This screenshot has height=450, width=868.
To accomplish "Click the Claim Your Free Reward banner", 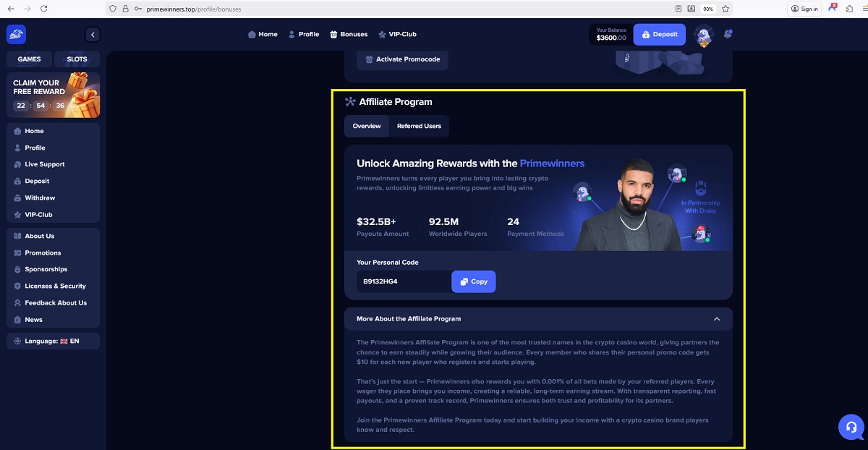I will [x=53, y=95].
